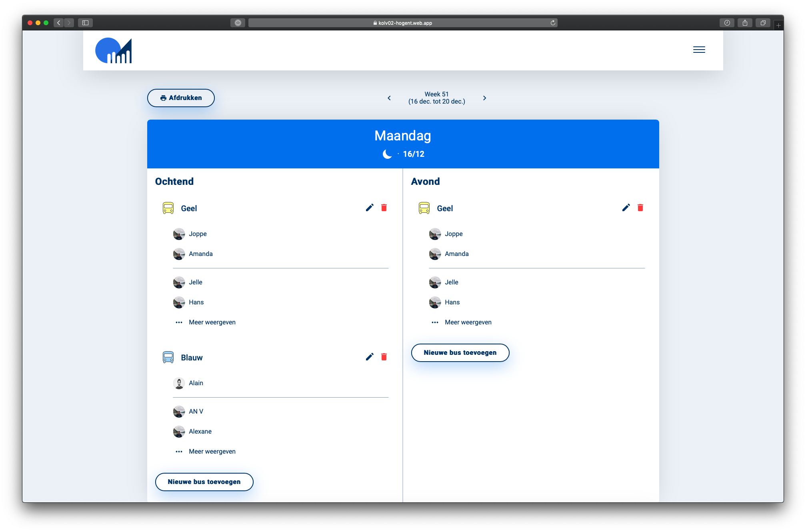This screenshot has height=532, width=806.
Task: Click Alain's avatar in Blauw bus
Action: pos(179,383)
